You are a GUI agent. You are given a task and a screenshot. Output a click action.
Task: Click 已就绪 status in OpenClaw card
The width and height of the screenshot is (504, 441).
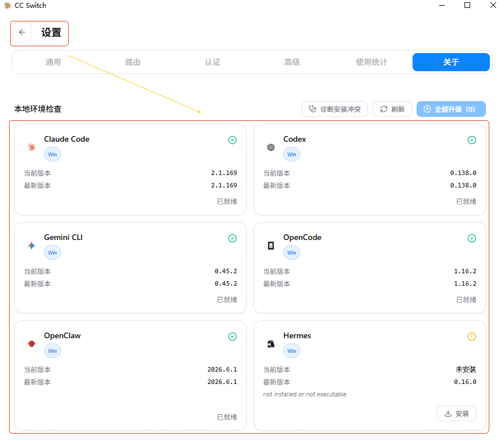coord(227,417)
